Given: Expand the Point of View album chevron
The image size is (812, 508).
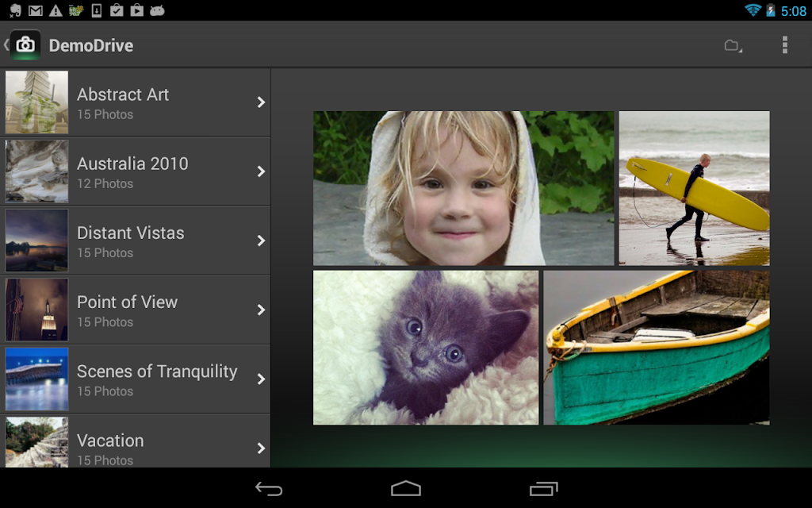Looking at the screenshot, I should pos(261,310).
